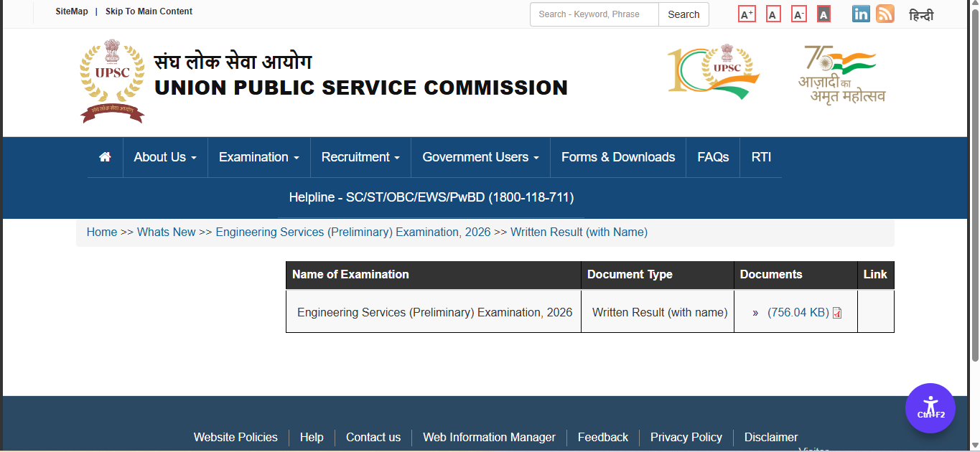
Task: Switch to the Forms & Downloads section
Action: pos(617,156)
